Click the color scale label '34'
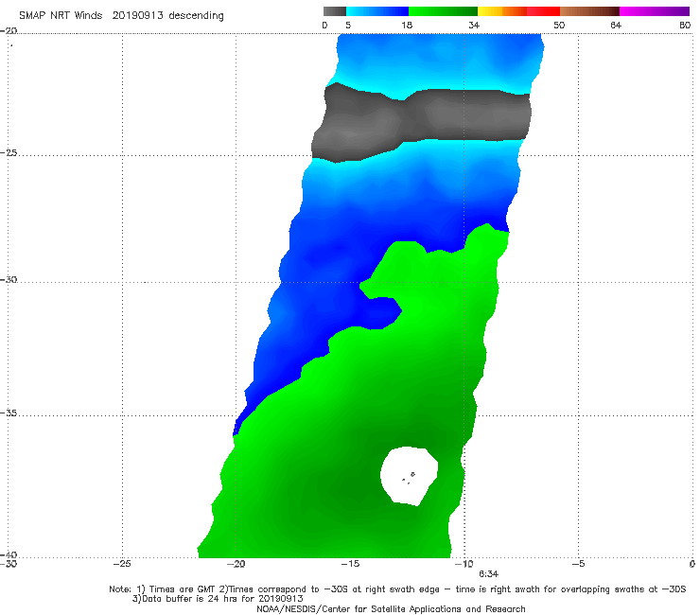Viewport: 700px width, 615px height. pos(474,26)
